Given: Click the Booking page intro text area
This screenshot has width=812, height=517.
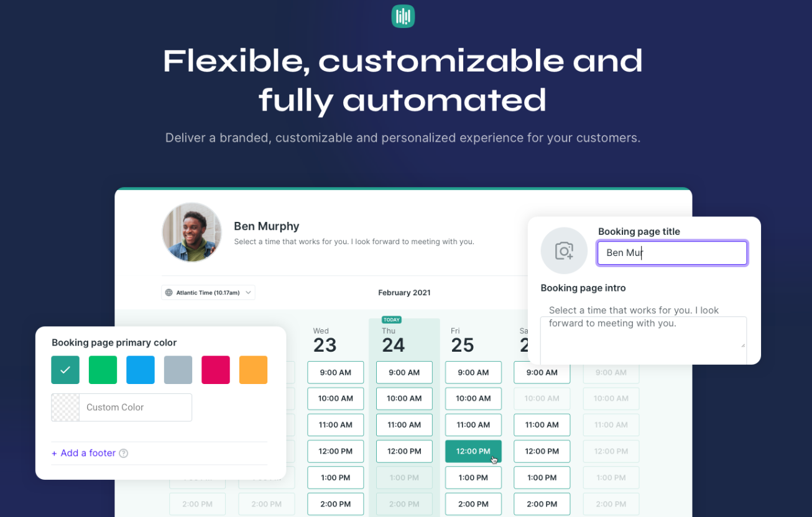Looking at the screenshot, I should [643, 332].
